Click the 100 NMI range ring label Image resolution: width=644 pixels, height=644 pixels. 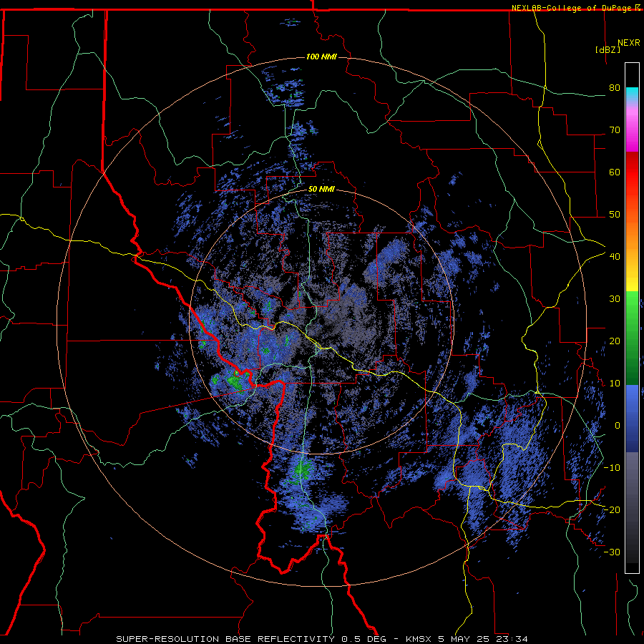tap(321, 57)
